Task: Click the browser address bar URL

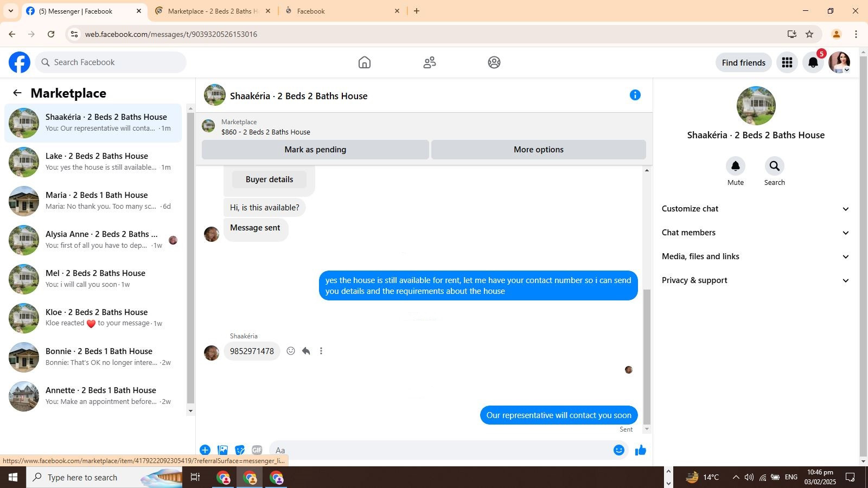Action: 171,34
